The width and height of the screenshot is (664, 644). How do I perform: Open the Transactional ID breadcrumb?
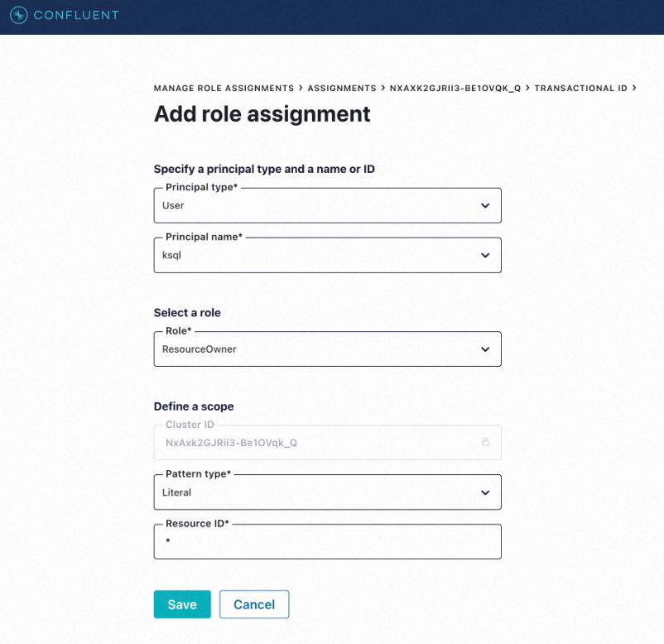pos(580,88)
